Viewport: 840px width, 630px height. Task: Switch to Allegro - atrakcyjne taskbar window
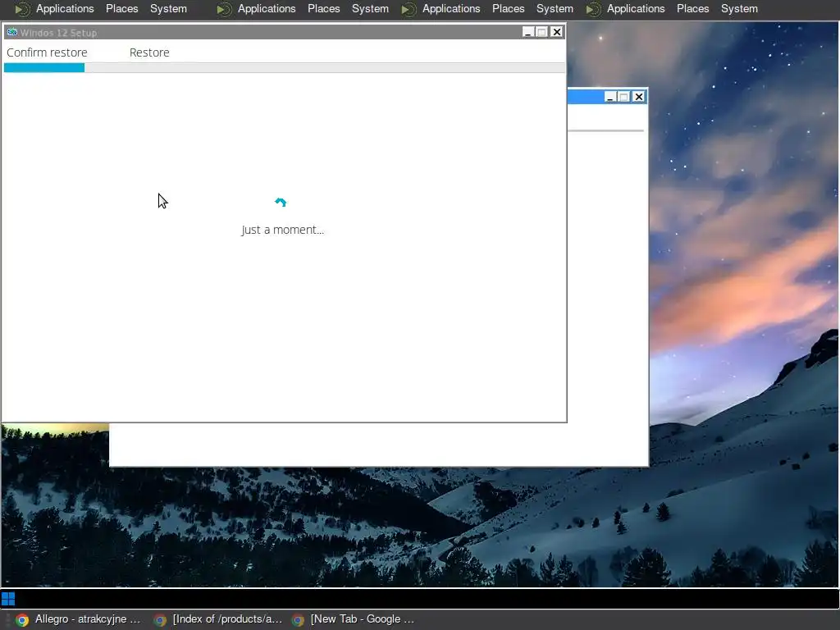tap(78, 619)
